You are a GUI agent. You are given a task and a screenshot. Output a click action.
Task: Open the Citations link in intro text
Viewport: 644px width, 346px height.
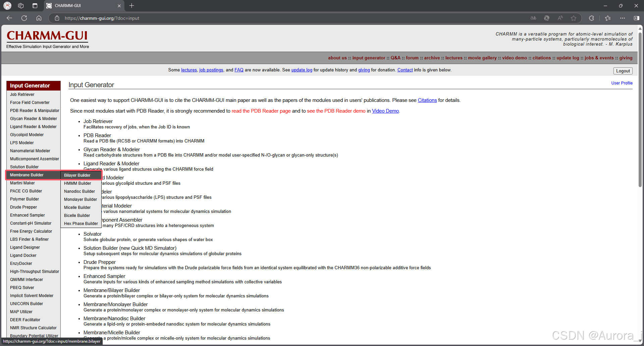point(427,100)
